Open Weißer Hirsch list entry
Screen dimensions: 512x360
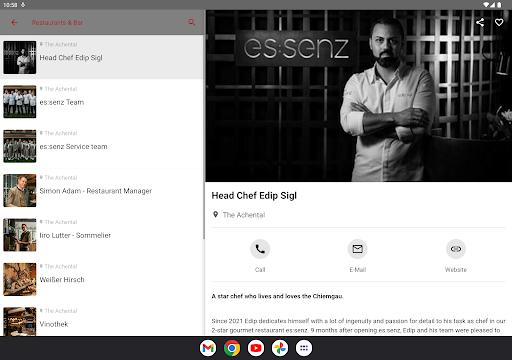click(x=102, y=279)
